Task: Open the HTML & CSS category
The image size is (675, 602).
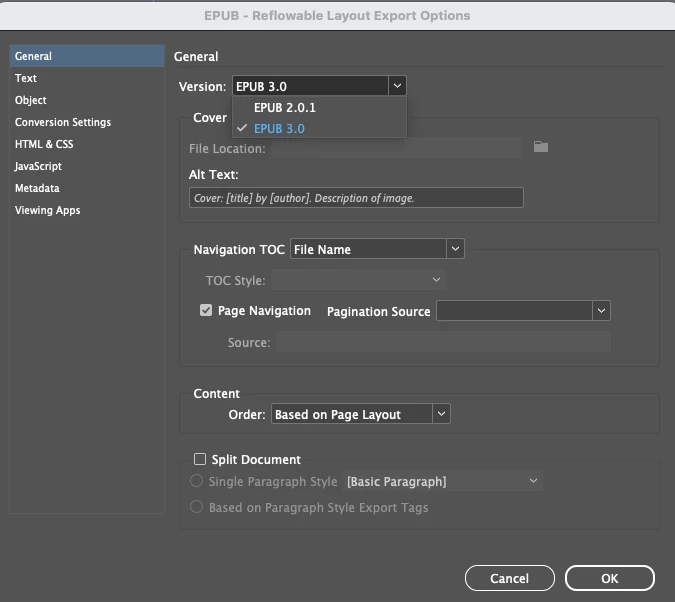Action: tap(87, 144)
